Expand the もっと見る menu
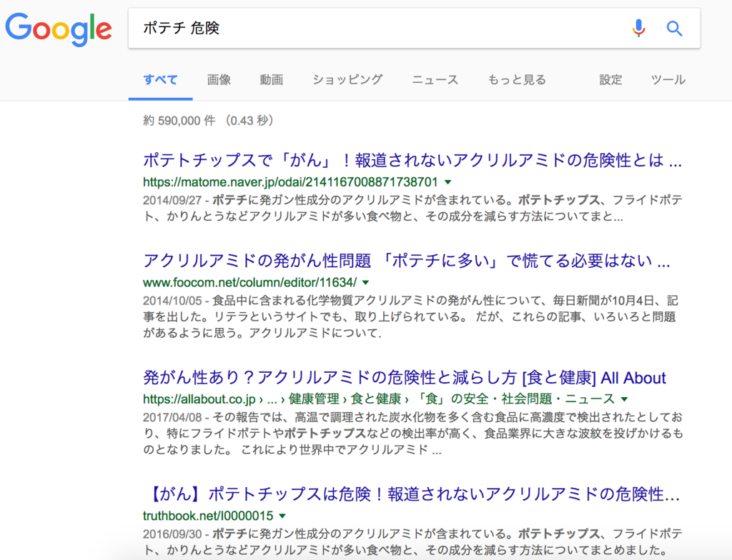Image resolution: width=732 pixels, height=560 pixels. coord(517,80)
